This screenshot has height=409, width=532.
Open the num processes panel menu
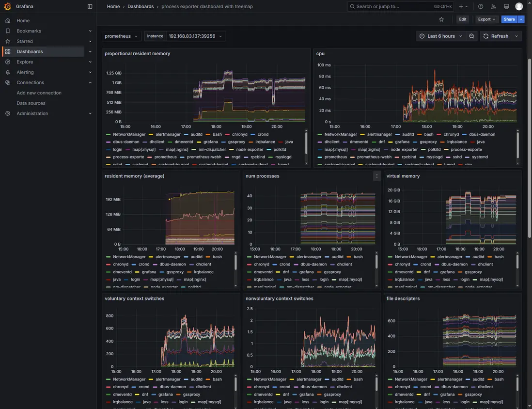376,176
